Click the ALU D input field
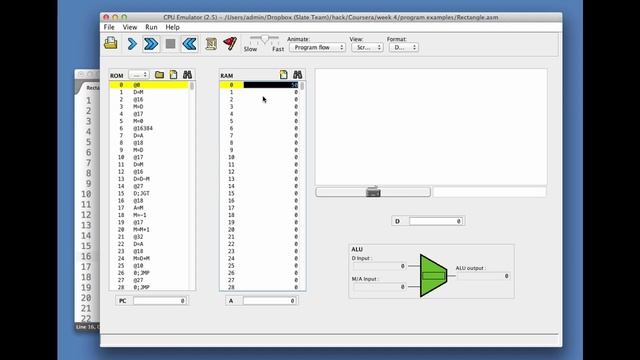The image size is (640, 360). pyautogui.click(x=379, y=266)
